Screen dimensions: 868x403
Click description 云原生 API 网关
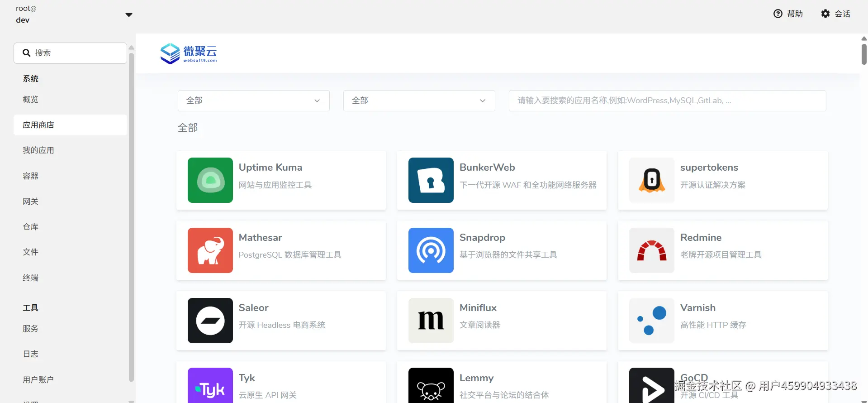tap(268, 395)
